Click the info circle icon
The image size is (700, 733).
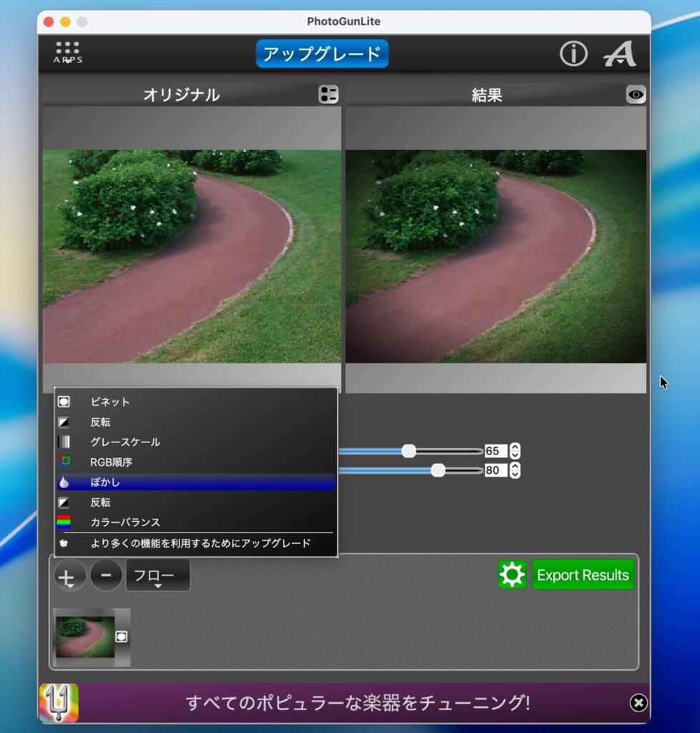coord(573,54)
